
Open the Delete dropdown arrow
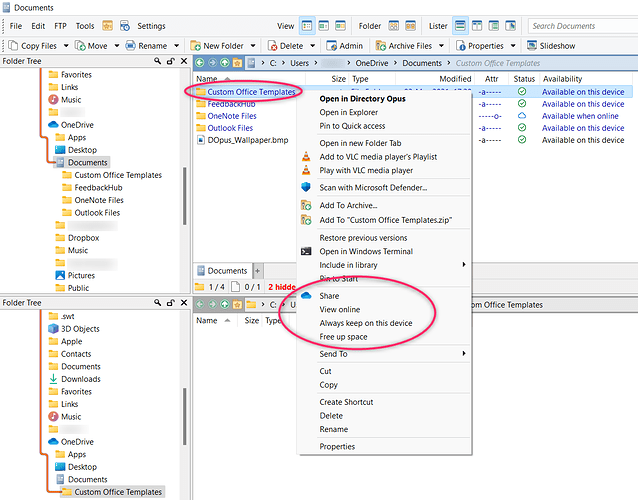312,46
